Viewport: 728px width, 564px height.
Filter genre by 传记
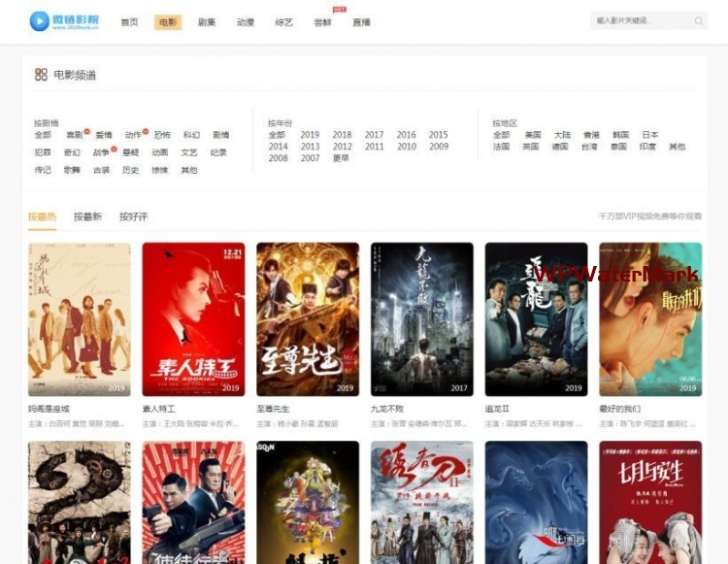click(43, 170)
